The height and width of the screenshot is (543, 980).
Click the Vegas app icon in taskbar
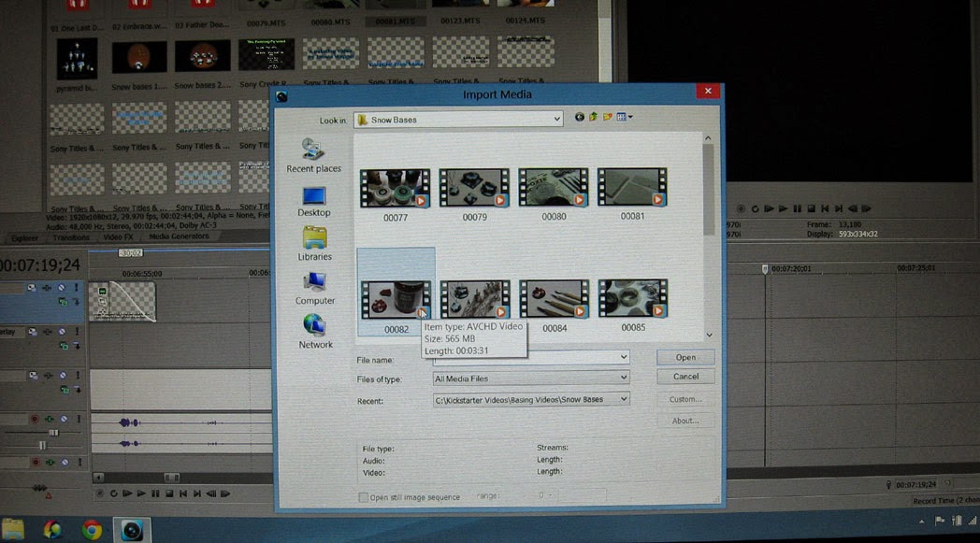point(132,530)
